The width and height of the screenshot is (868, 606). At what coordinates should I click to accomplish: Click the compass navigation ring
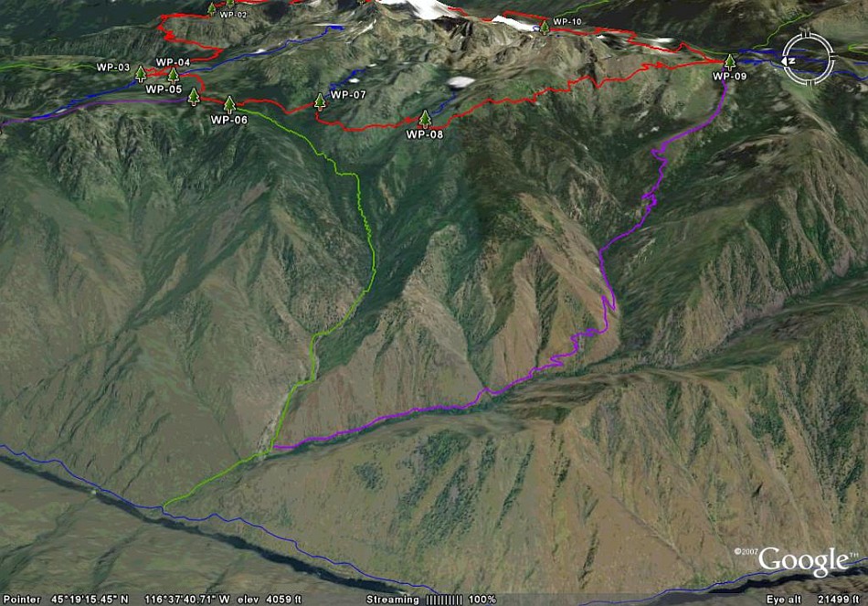[x=808, y=58]
